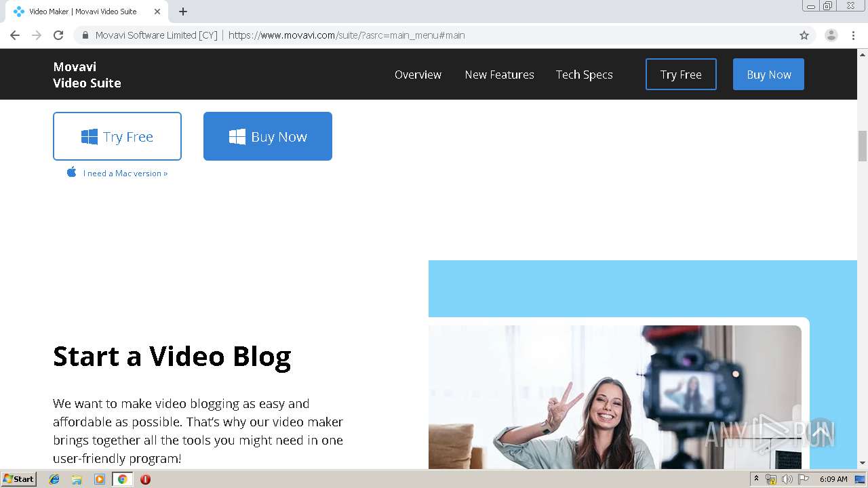Open the Tech Specs section
Image resolution: width=868 pixels, height=488 pixels.
click(584, 75)
